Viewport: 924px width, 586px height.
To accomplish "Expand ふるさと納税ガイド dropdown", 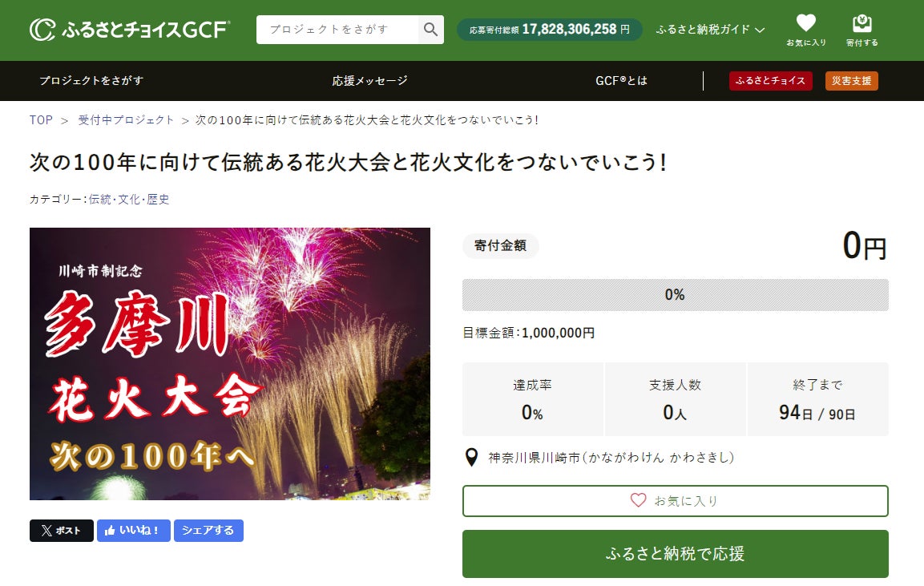I will pos(710,30).
